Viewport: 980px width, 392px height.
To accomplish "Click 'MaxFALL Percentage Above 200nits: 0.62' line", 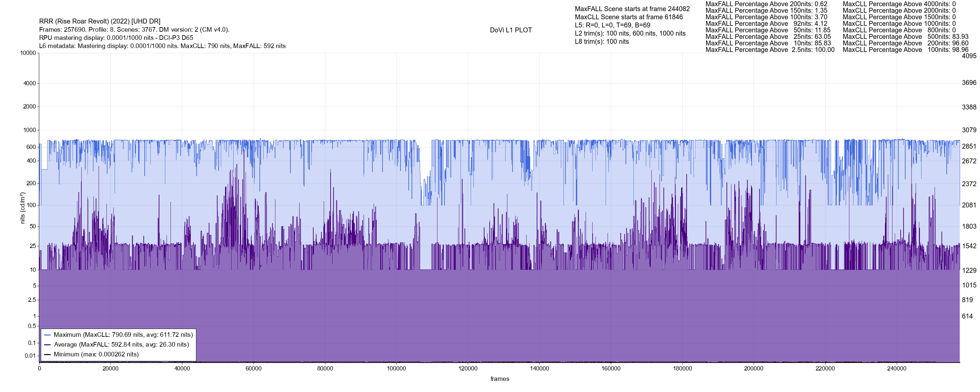I will click(766, 4).
